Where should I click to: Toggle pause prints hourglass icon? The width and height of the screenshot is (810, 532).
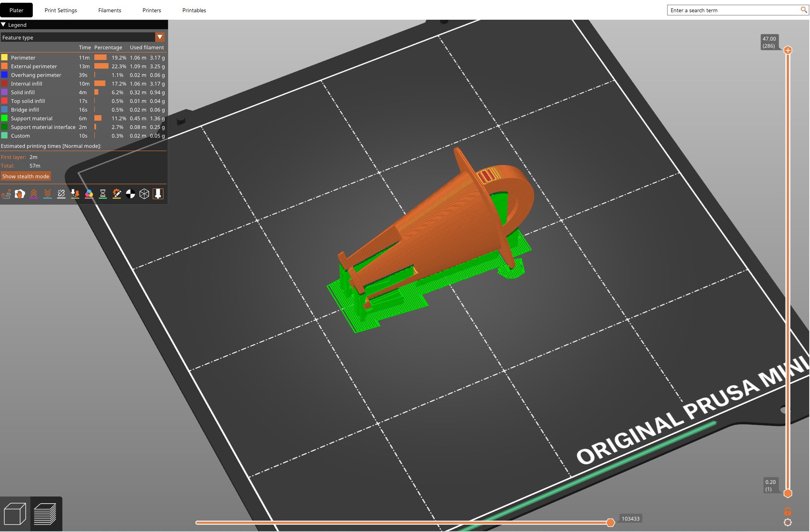(x=103, y=194)
